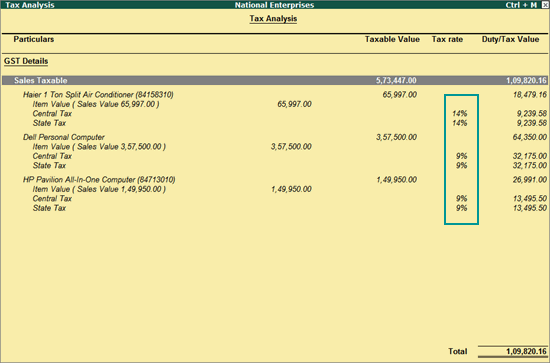Open Haier 1 Ton Split Air Conditioner entry
Viewport: 550px width, 363px height.
98,95
